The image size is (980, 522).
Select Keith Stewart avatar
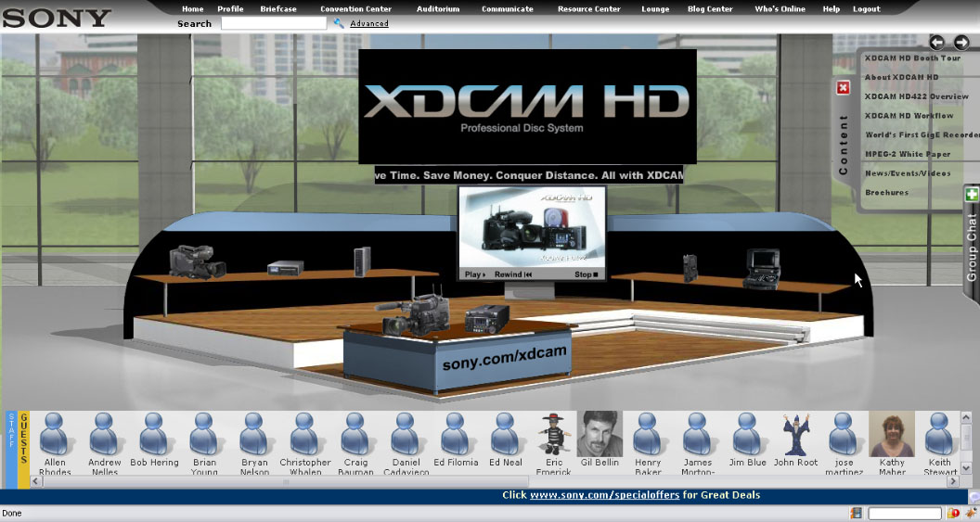pyautogui.click(x=939, y=433)
